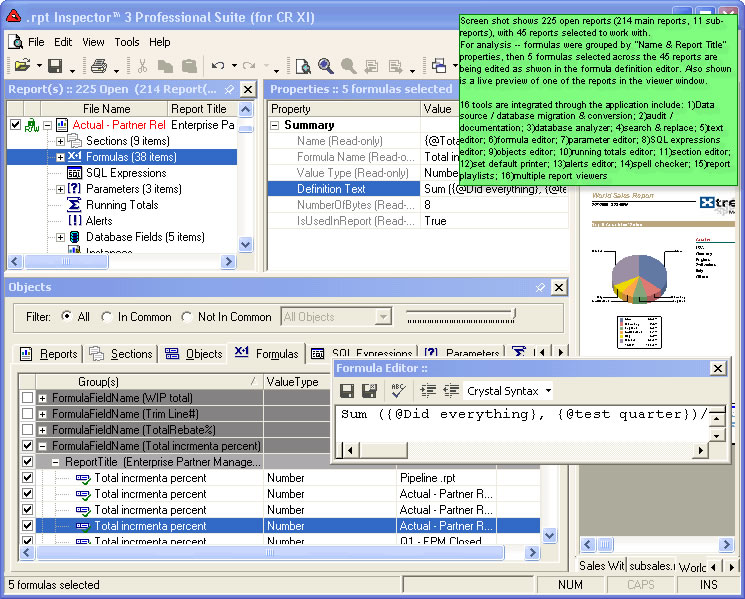Open the Tools menu
The height and width of the screenshot is (599, 745).
click(x=127, y=42)
